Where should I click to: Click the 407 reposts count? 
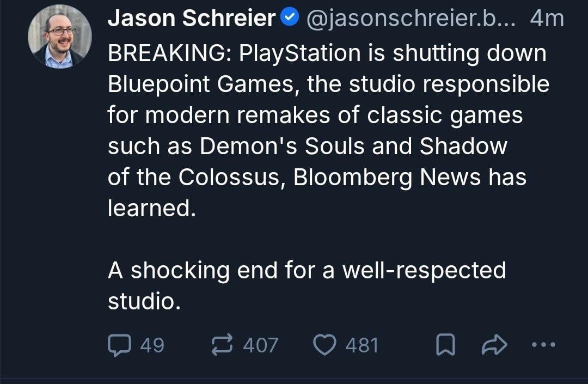click(260, 345)
